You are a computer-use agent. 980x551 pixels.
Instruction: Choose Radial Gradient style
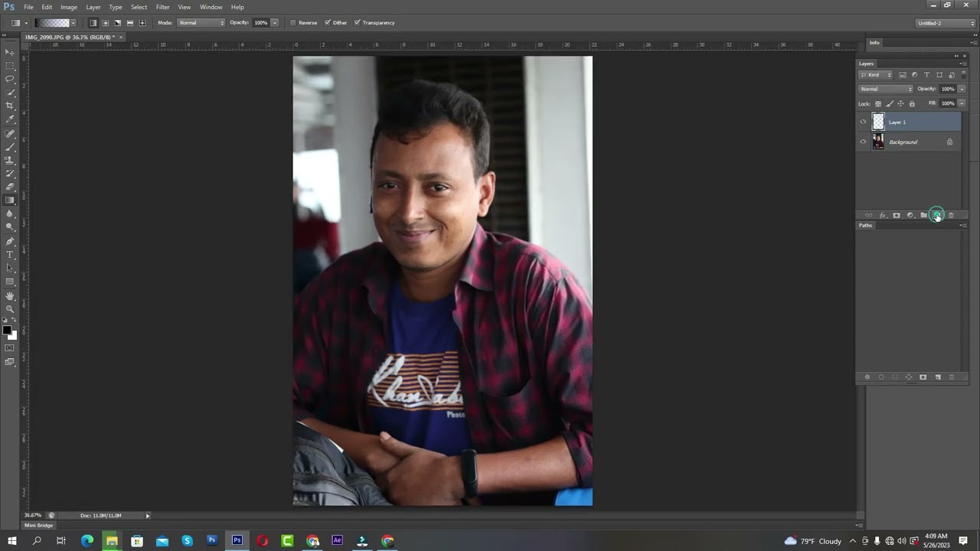point(106,23)
